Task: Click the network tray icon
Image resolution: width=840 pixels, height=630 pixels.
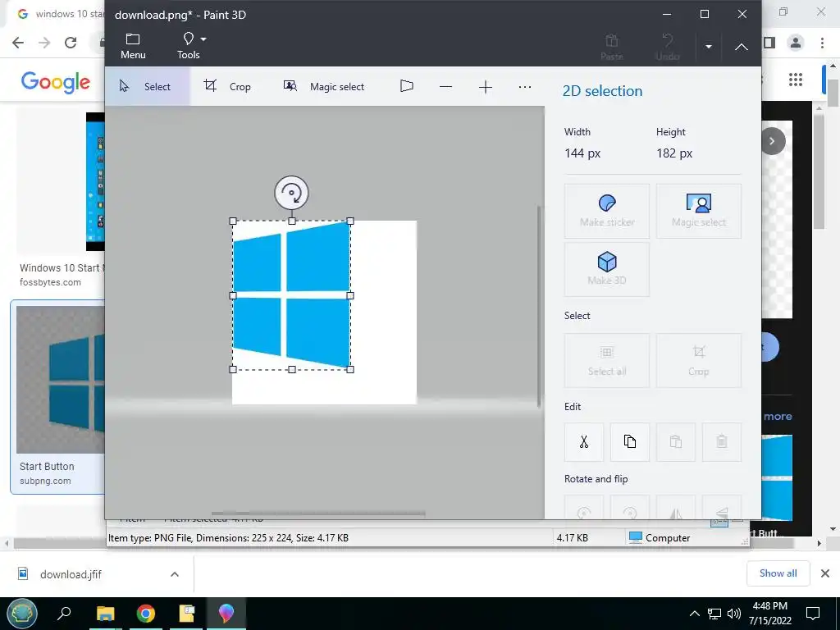Action: click(x=714, y=614)
